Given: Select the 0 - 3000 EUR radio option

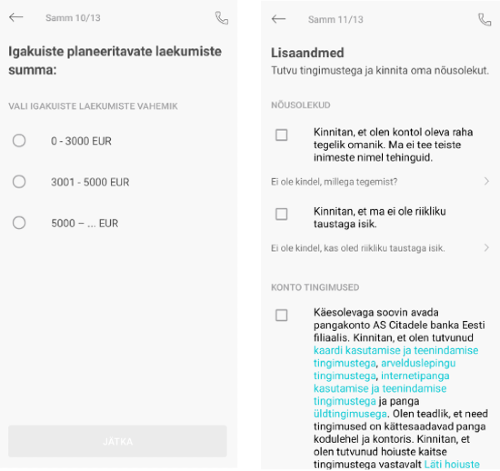Looking at the screenshot, I should click(19, 141).
